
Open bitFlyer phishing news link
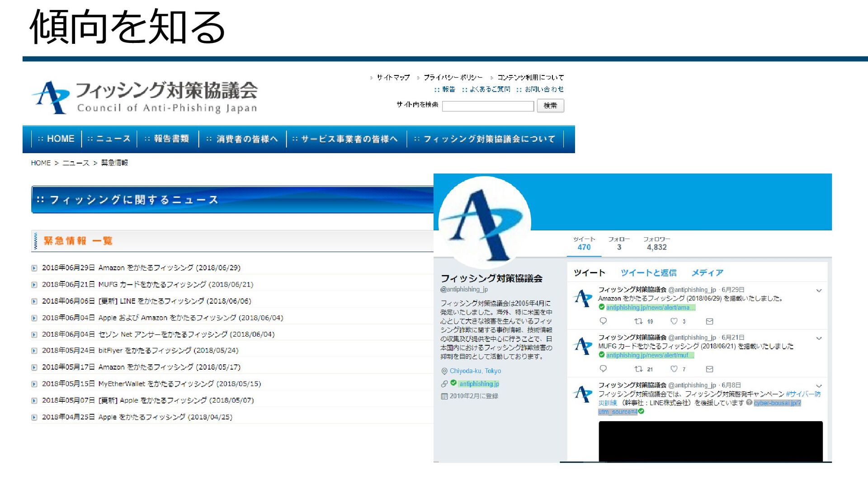[x=168, y=351]
